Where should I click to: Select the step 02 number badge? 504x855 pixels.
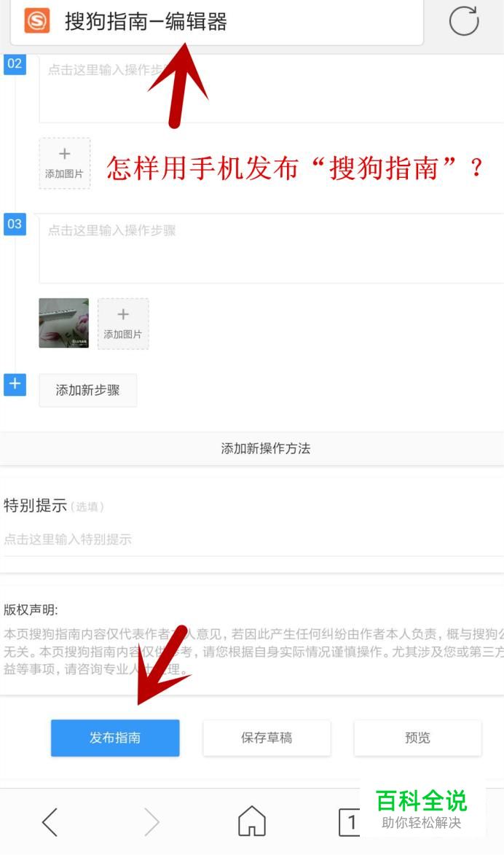15,64
